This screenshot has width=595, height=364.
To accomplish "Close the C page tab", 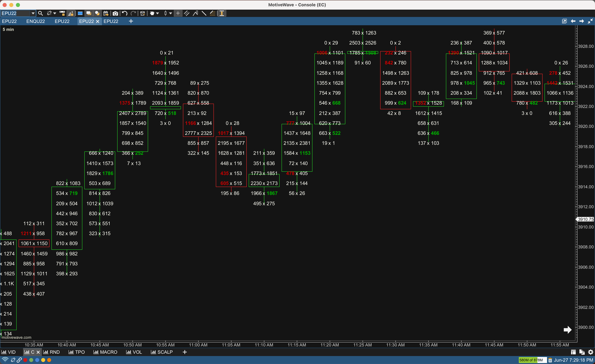I will 38,352.
